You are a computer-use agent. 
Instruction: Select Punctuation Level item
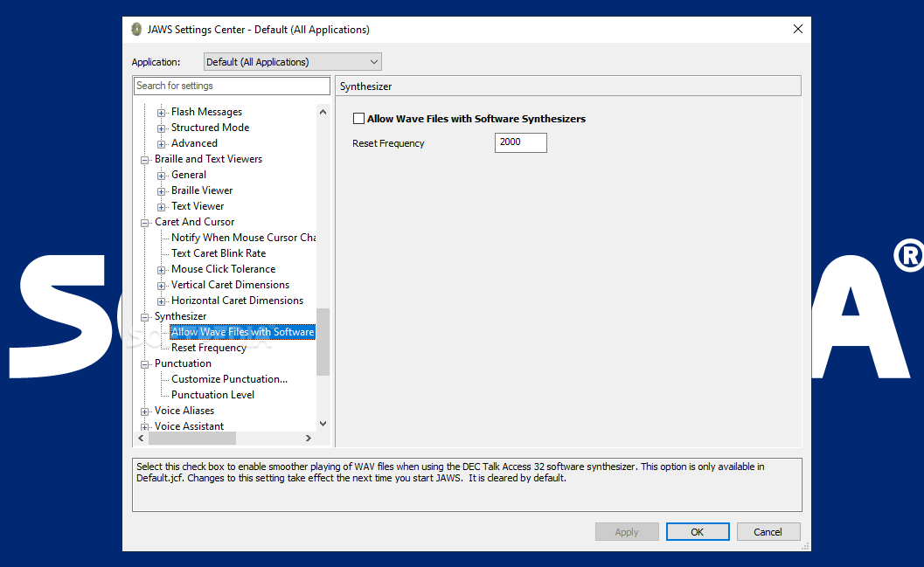[212, 395]
